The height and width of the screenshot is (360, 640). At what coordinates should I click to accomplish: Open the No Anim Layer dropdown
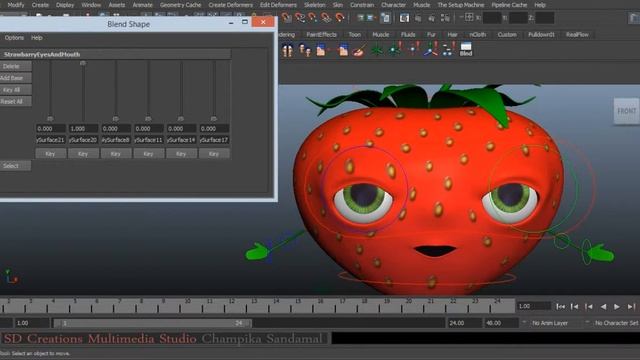click(x=549, y=323)
